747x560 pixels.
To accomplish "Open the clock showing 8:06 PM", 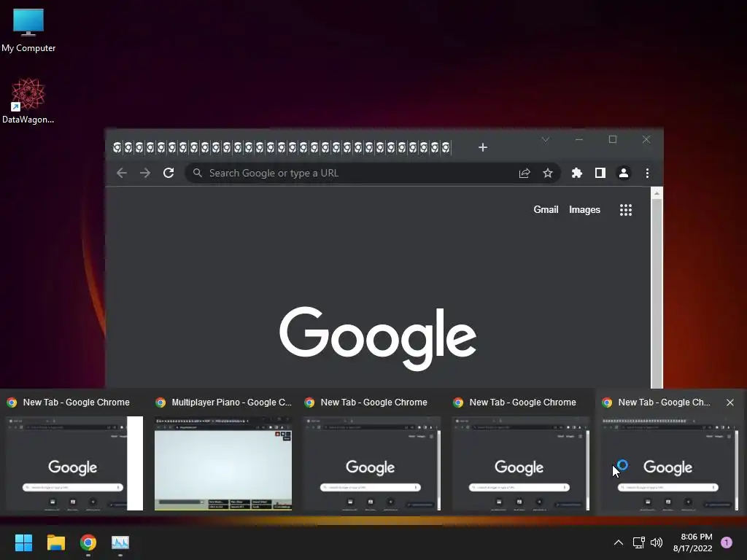I will pyautogui.click(x=693, y=542).
